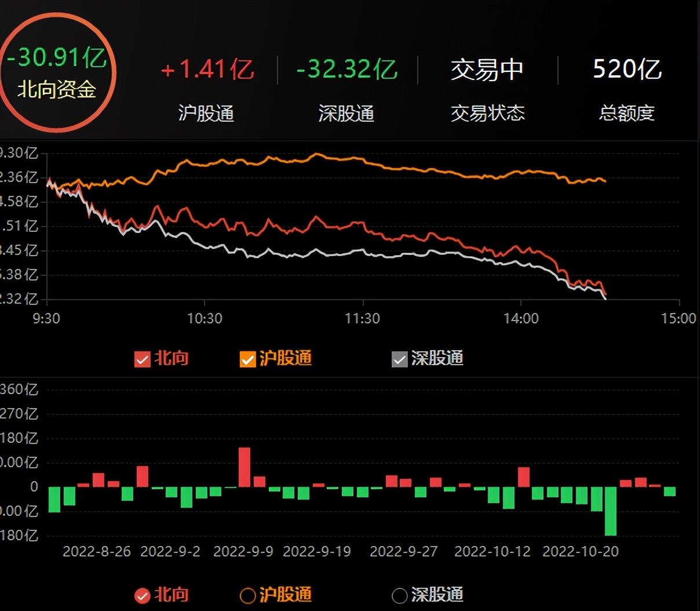Uncheck the red 北向 checkbox under intraday chart
The width and height of the screenshot is (700, 611).
click(142, 359)
